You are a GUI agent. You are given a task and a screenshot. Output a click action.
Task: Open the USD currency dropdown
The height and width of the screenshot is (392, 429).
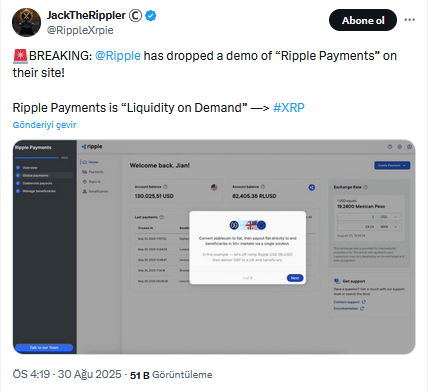[x=389, y=217]
